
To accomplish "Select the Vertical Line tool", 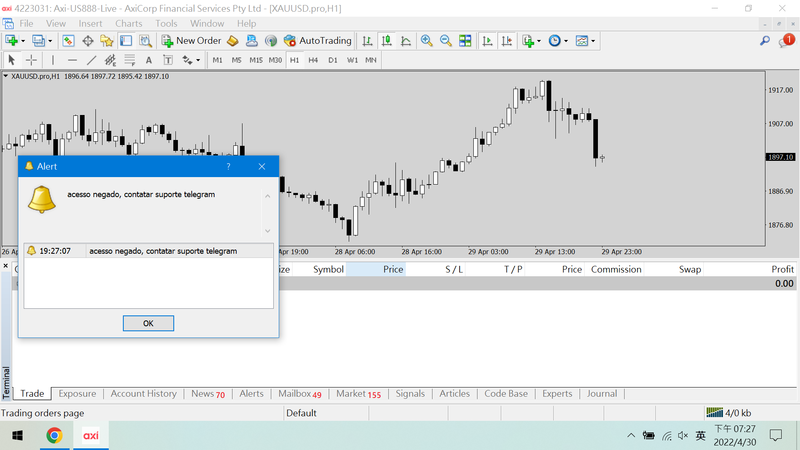I will [x=53, y=60].
